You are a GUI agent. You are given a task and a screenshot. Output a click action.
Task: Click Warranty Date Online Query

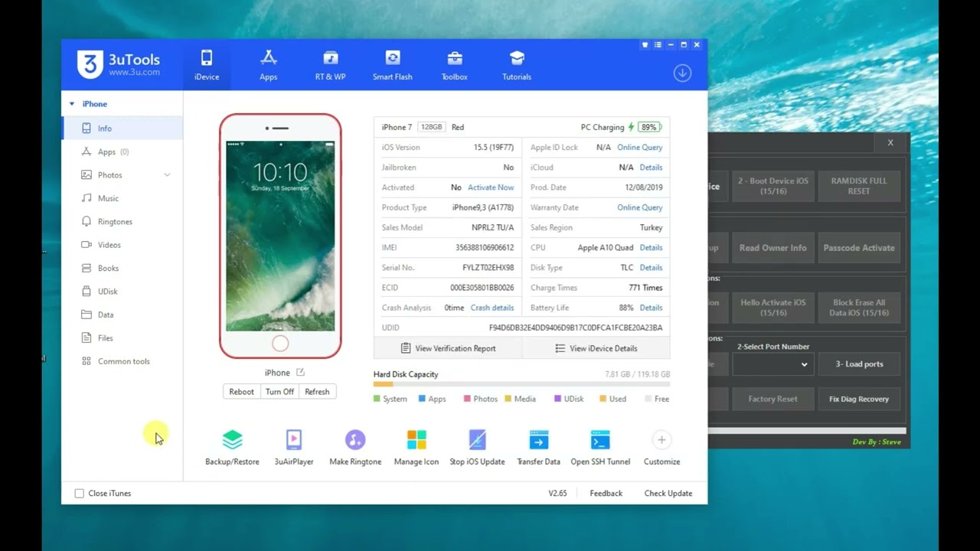pyautogui.click(x=640, y=207)
